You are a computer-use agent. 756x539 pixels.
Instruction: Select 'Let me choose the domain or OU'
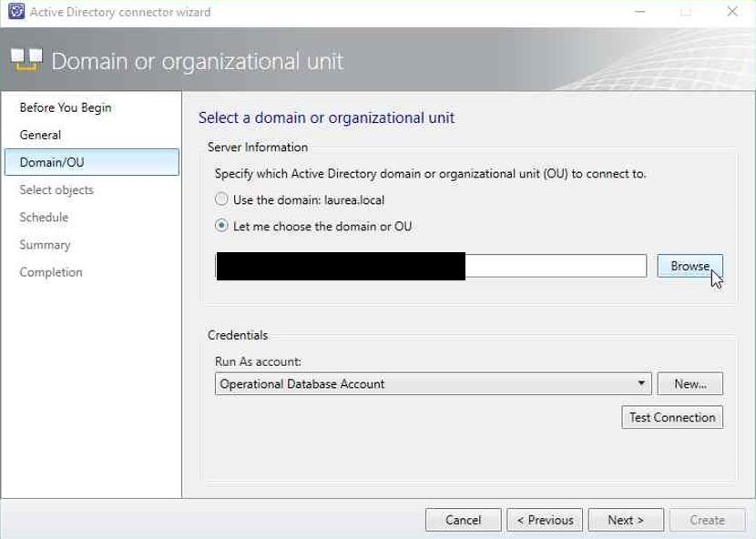tap(221, 226)
